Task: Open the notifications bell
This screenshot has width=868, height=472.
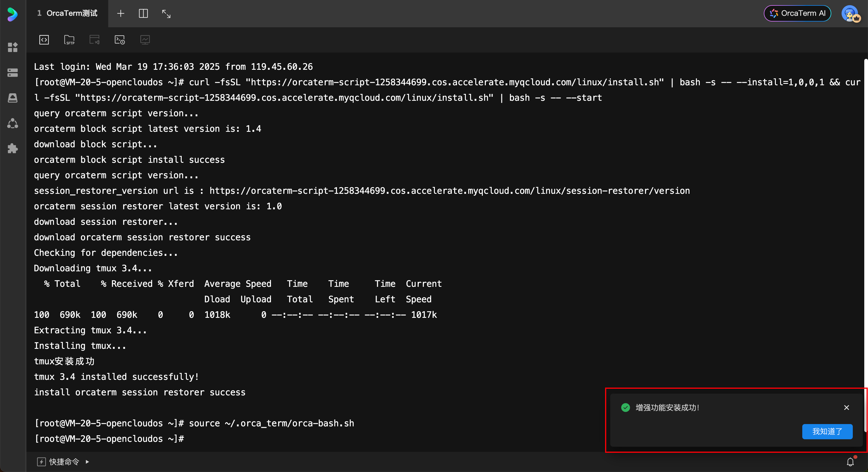Action: click(x=850, y=462)
